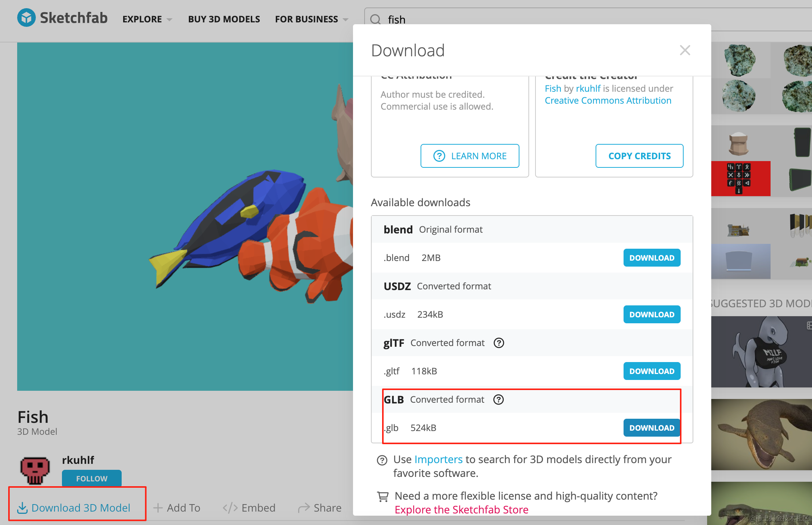The image size is (812, 525).
Task: Open the shark character with black shirt thumbnail
Action: [762, 352]
